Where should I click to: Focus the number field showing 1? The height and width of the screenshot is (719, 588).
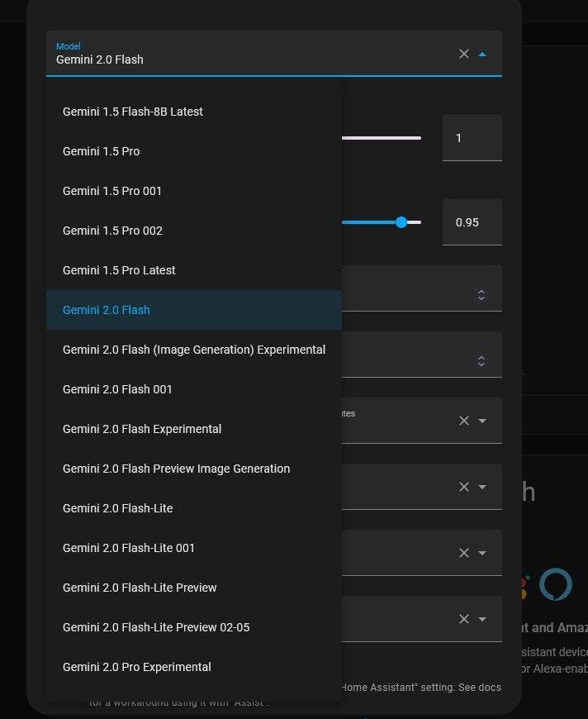point(472,138)
